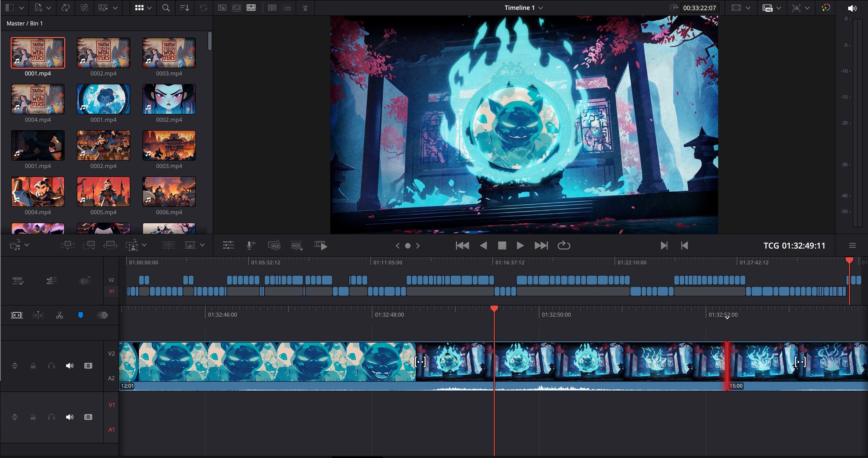Click the fast review icon

(321, 246)
